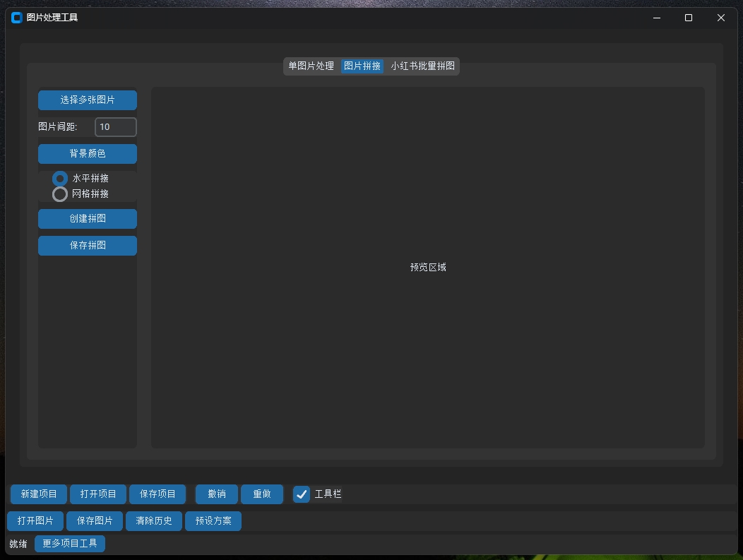The width and height of the screenshot is (743, 560).
Task: Click 新建项目 in the toolbar
Action: [x=39, y=494]
